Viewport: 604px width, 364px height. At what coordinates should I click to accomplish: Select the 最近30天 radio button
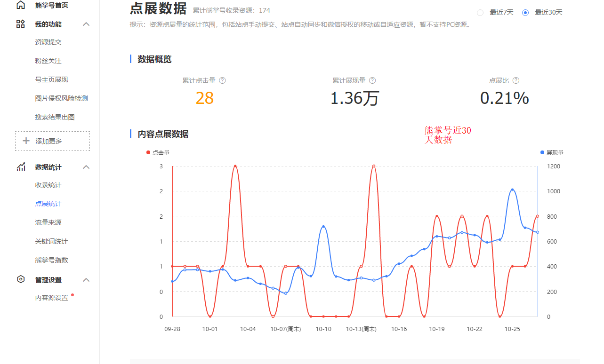525,12
